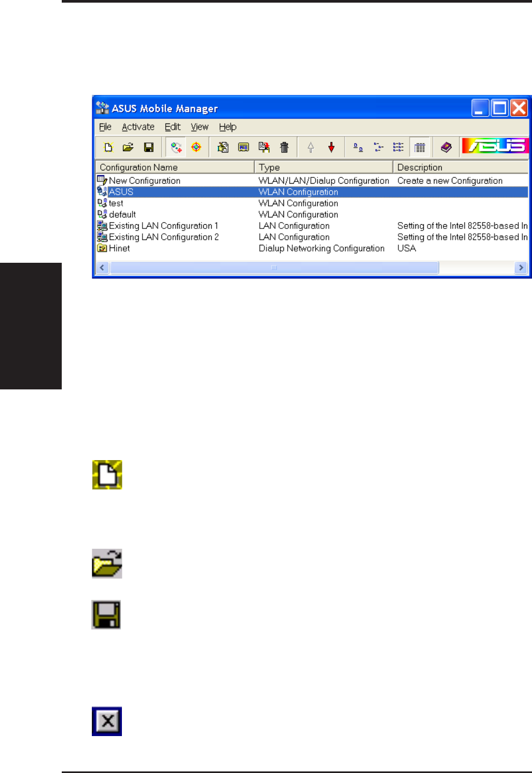Click the icon beside Hinet entry
Image resolution: width=532 pixels, height=773 pixels.
coord(102,248)
